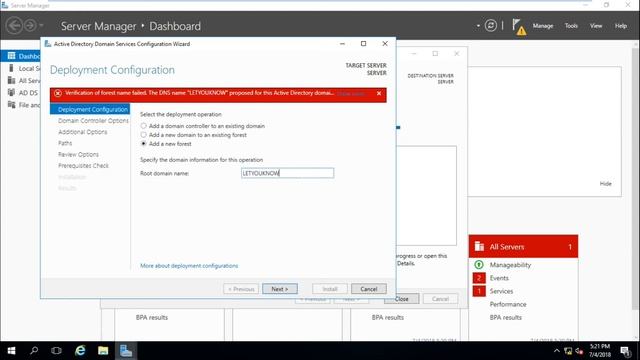
Task: Choose Add a domain controller to existing domain
Action: 143,126
